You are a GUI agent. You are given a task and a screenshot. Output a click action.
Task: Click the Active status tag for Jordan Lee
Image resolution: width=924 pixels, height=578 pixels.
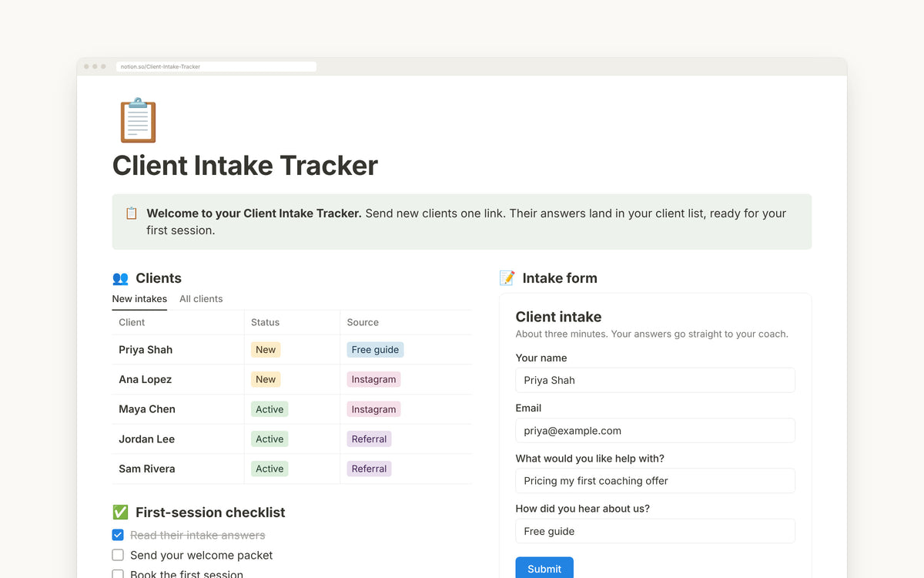point(269,439)
